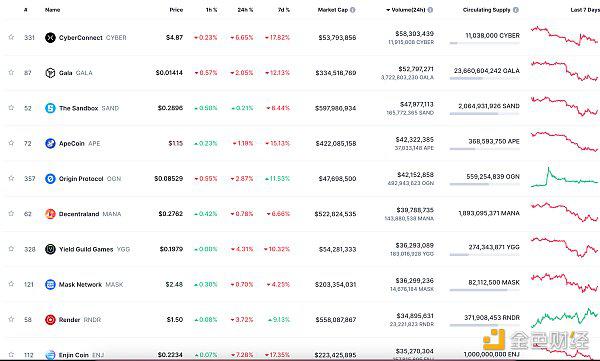The width and height of the screenshot is (600, 361).
Task: Click the Market Cap info icon
Action: 352,10
